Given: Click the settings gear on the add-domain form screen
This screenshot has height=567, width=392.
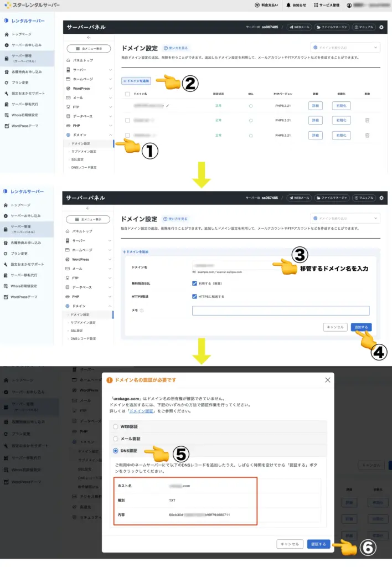Looking at the screenshot, I should tap(381, 198).
